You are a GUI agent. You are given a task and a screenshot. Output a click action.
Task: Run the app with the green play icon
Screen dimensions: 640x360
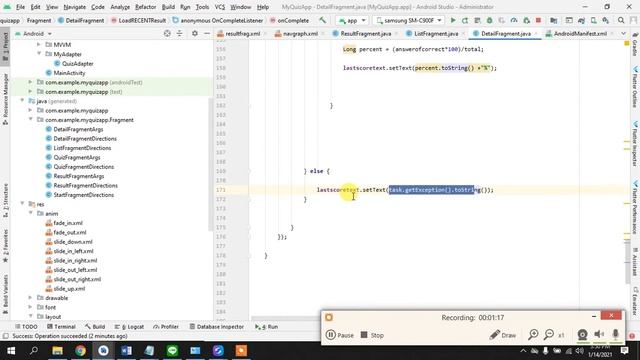click(x=453, y=20)
